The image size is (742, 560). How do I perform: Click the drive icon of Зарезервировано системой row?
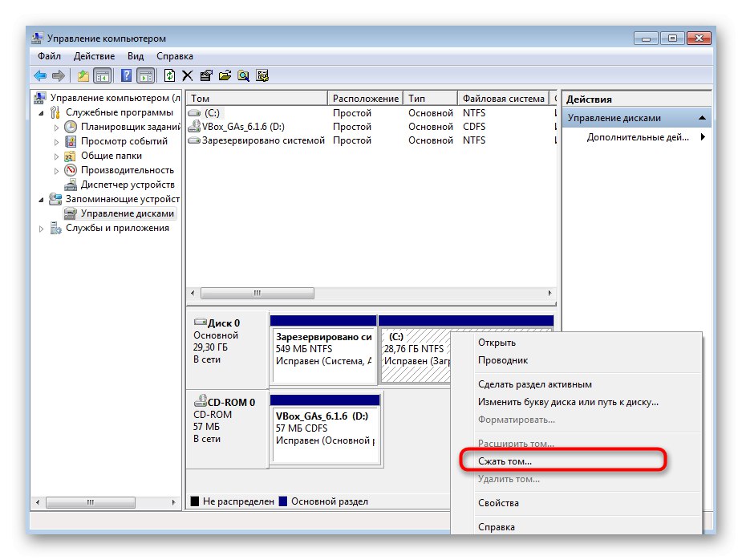click(x=194, y=140)
